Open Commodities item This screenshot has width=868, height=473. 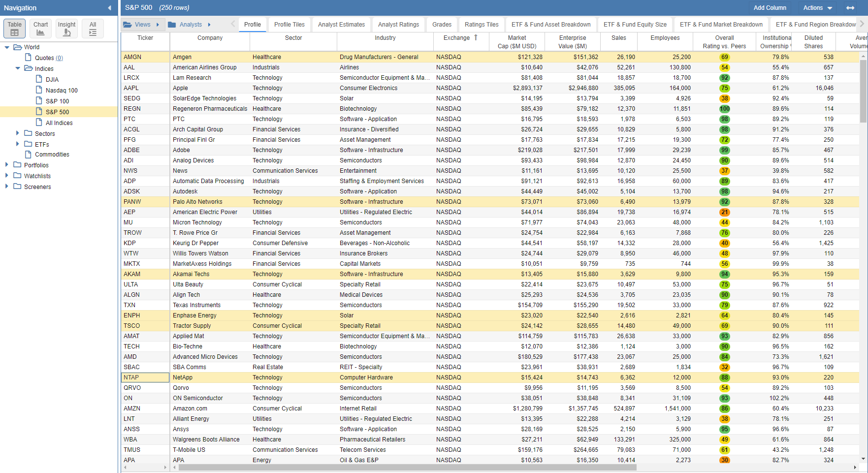tap(52, 155)
